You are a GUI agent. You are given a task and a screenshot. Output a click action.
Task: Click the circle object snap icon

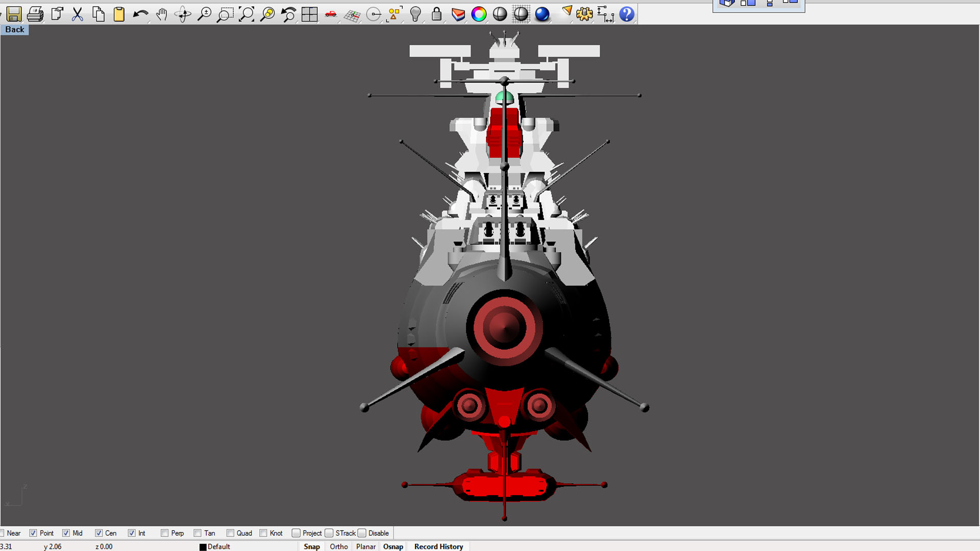click(374, 14)
